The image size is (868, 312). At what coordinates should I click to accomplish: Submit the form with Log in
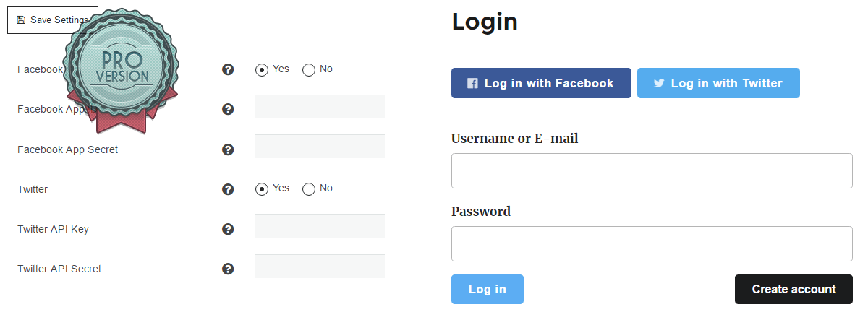click(487, 289)
